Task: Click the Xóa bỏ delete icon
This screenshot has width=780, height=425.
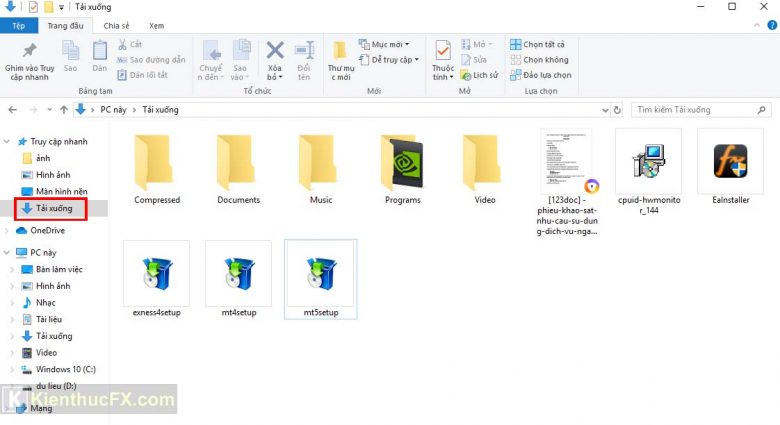Action: point(275,58)
